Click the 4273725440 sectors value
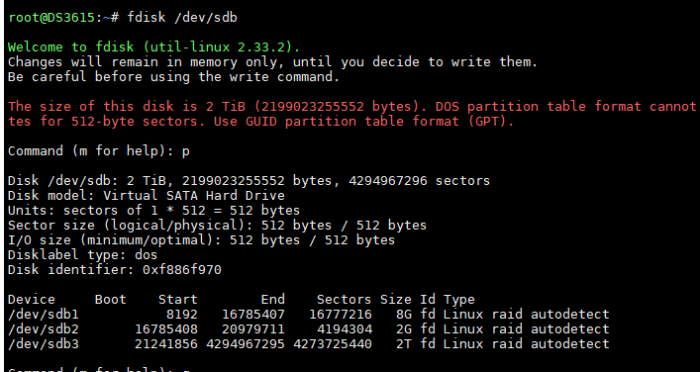 (x=332, y=343)
